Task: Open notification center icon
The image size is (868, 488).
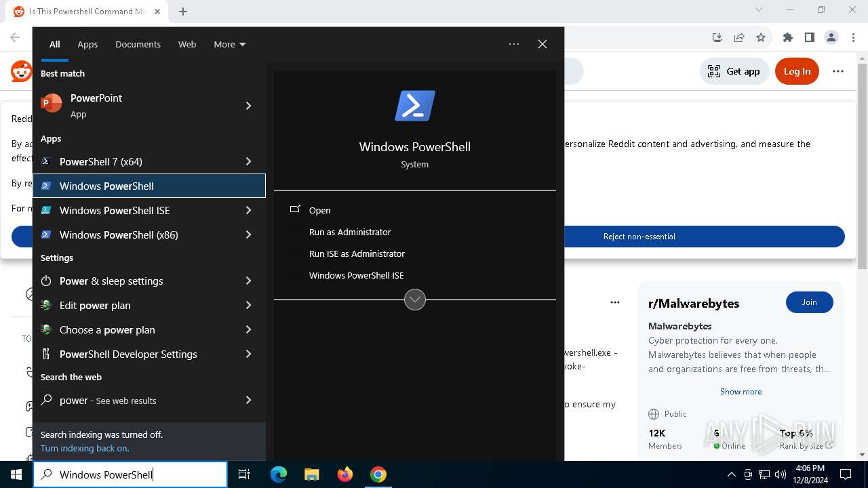Action: (x=846, y=474)
